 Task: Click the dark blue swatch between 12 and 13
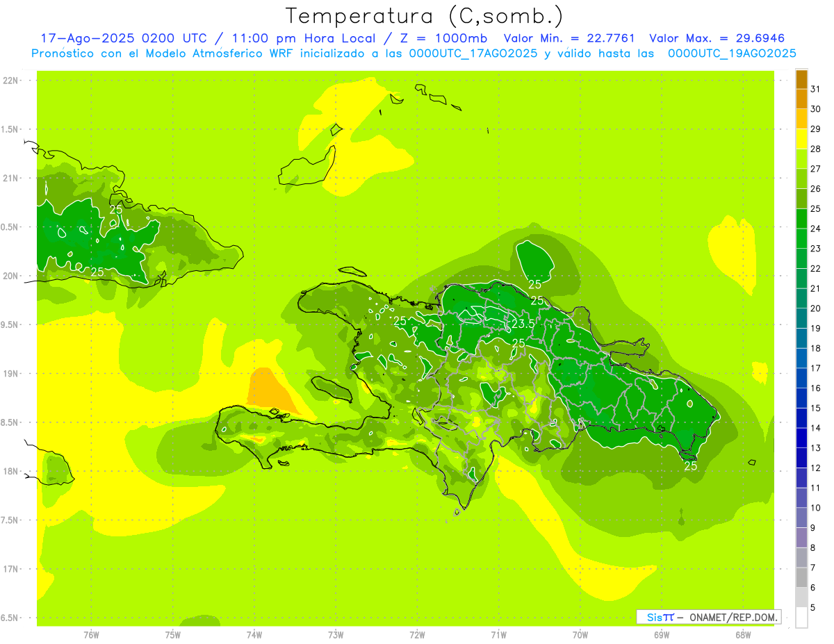click(801, 458)
